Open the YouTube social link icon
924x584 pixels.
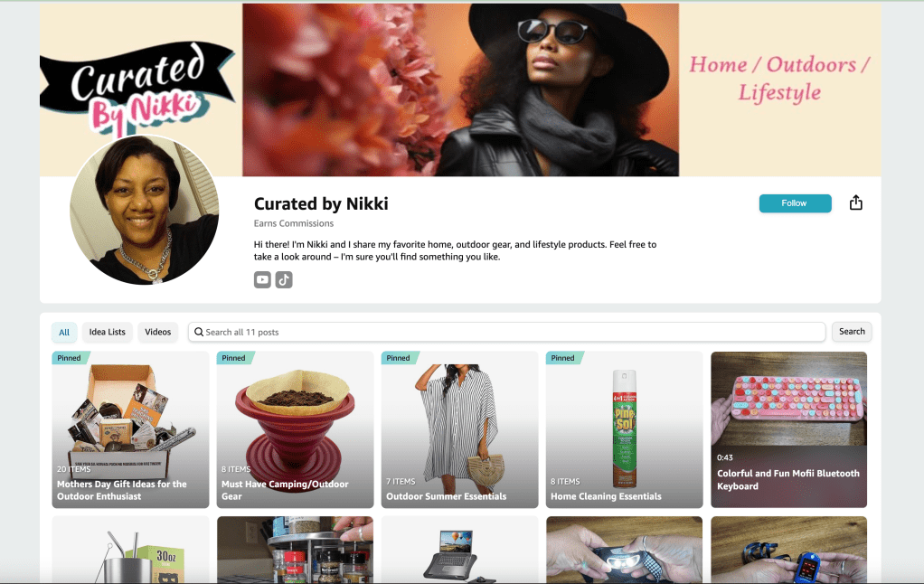(x=262, y=279)
